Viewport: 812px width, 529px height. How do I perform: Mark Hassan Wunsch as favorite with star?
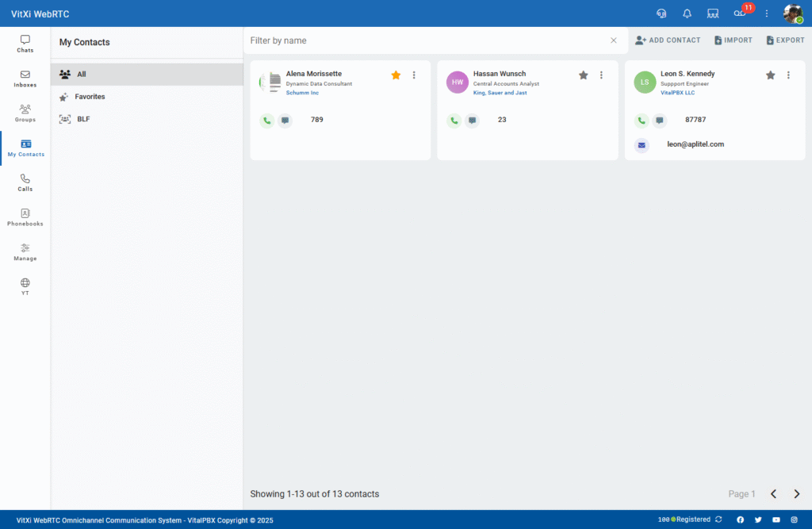click(584, 75)
